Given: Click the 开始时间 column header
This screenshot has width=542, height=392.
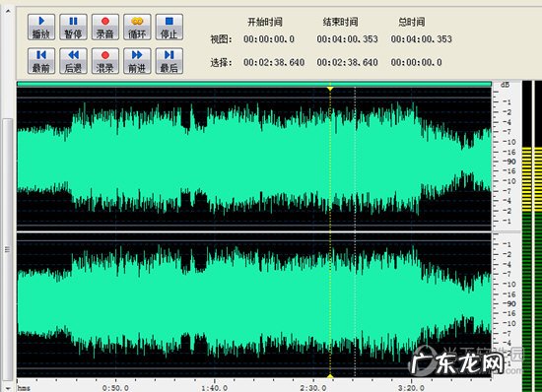Looking at the screenshot, I should pyautogui.click(x=265, y=22).
